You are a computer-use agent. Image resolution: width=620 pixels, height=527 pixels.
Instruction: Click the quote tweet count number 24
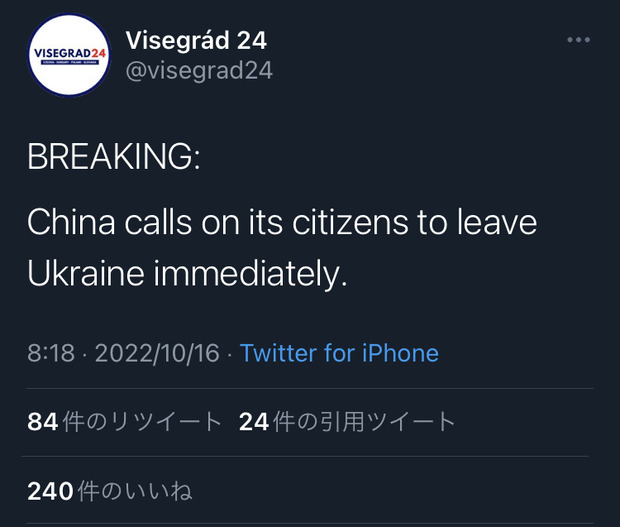254,422
